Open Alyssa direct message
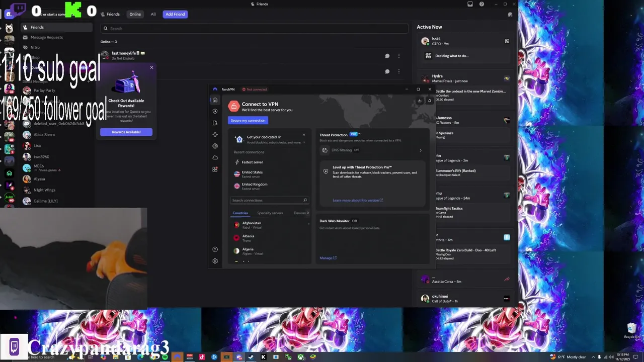This screenshot has height=362, width=644. 56,179
